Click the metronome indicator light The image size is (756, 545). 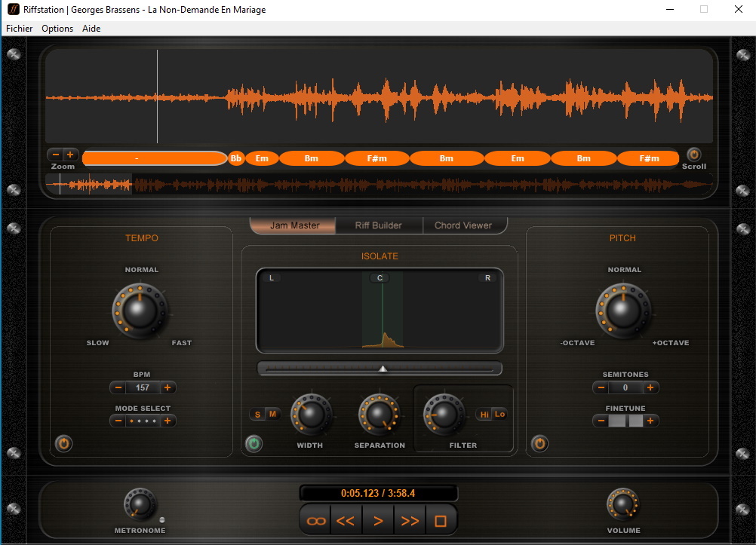click(162, 519)
